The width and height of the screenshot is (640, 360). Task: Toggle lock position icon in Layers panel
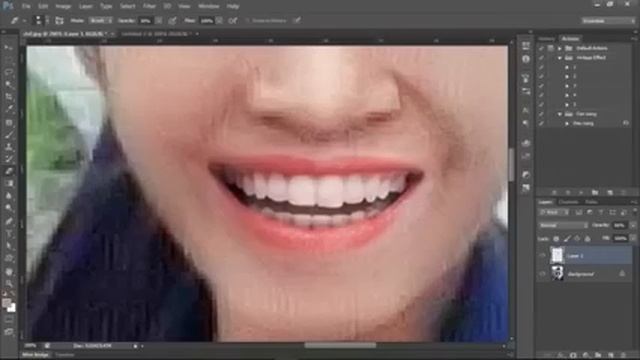[577, 239]
